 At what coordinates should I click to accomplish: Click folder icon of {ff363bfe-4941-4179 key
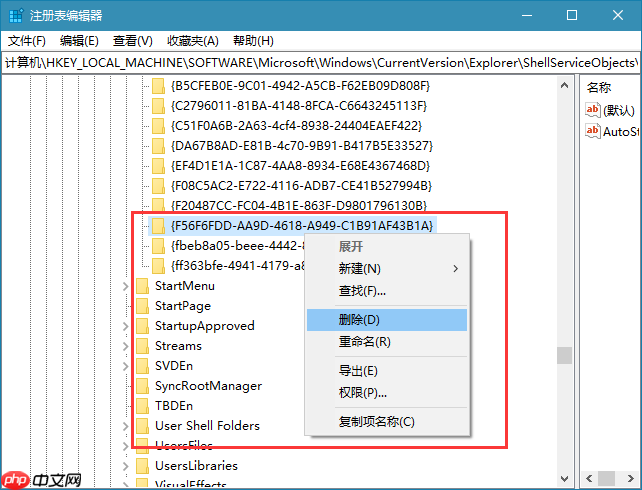click(158, 266)
